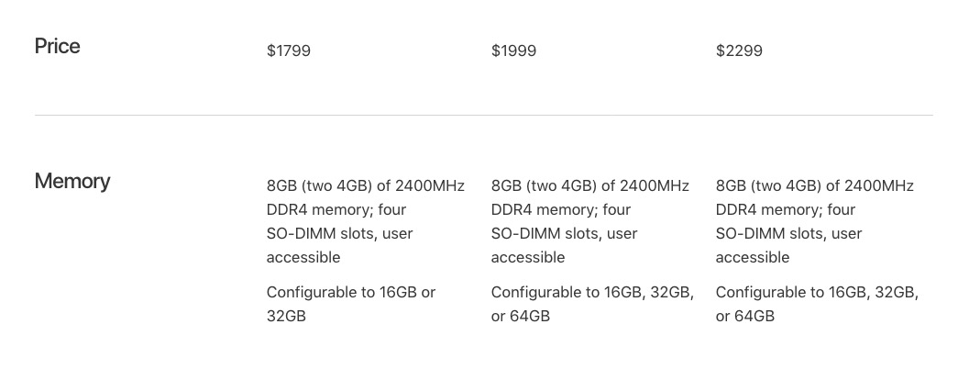Click the divider line below the Price row
The image size is (980, 369).
click(x=483, y=115)
